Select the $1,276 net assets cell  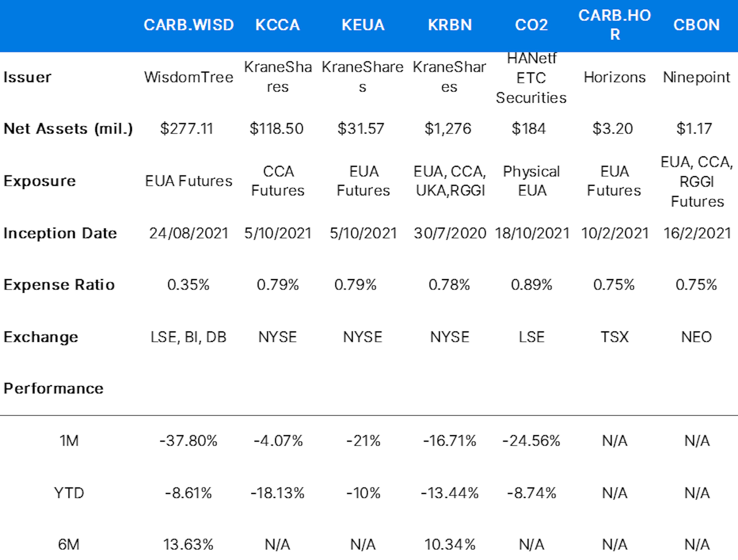(x=448, y=129)
